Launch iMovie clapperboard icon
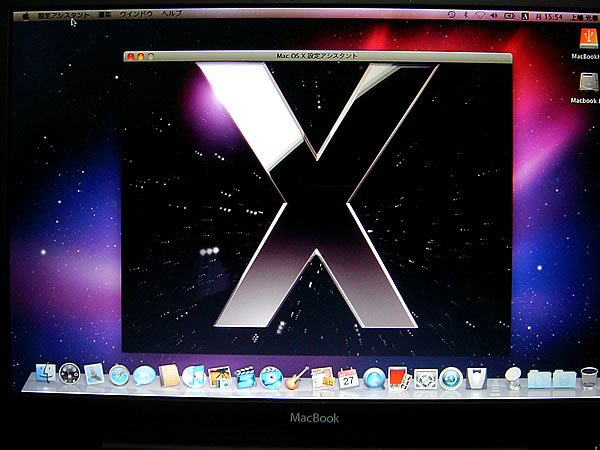 pyautogui.click(x=246, y=378)
